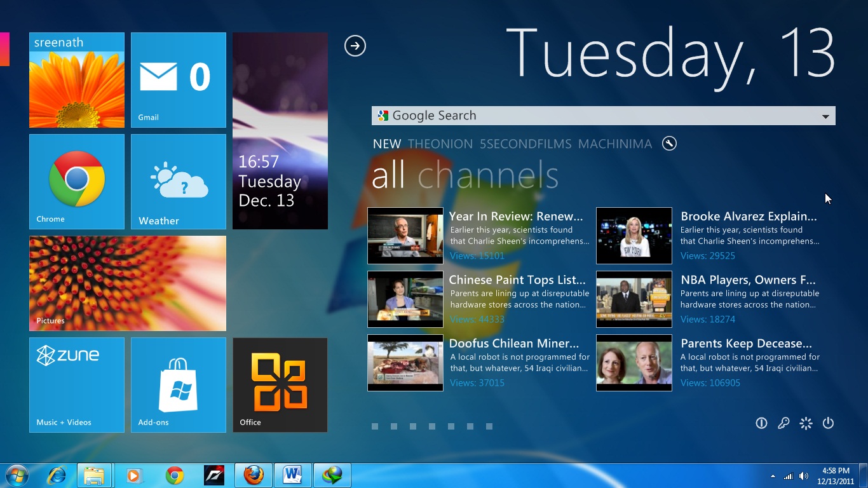The height and width of the screenshot is (488, 868).
Task: Open the Zune Music + Videos tile
Action: point(77,385)
